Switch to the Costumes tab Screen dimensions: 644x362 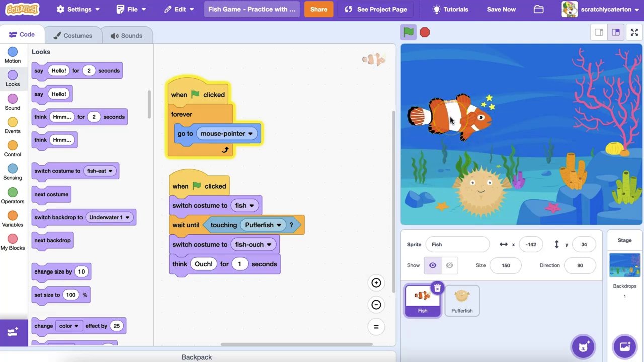73,36
